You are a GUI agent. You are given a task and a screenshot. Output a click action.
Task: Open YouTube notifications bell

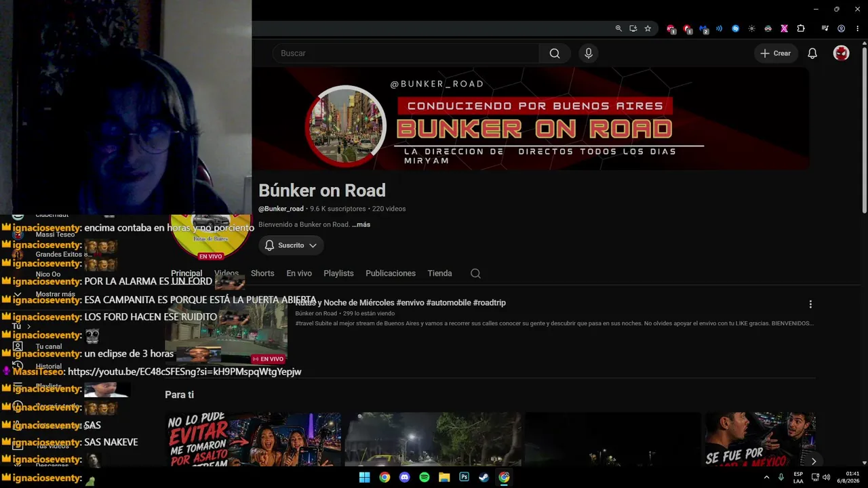812,54
